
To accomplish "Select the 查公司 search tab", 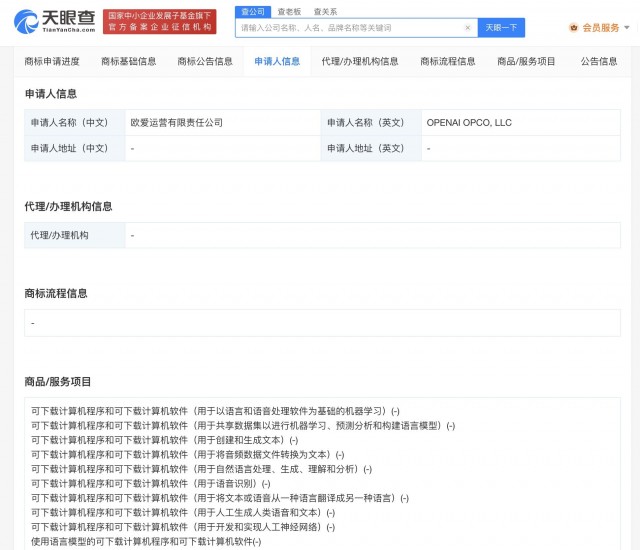I will pos(253,12).
